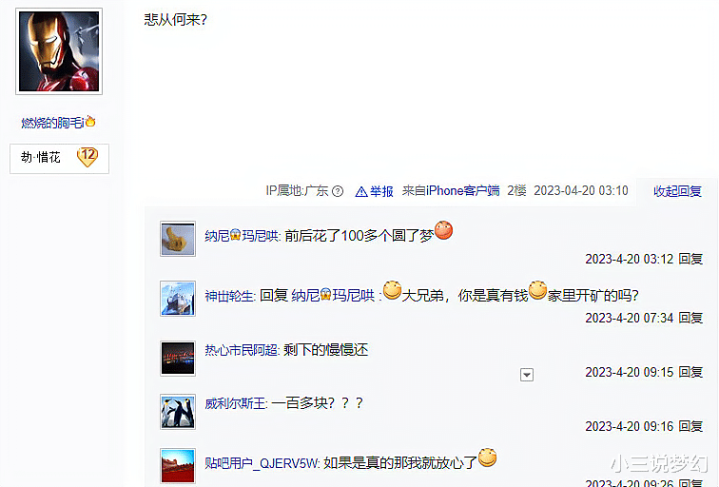Click the red landscape avatar of 贴吧用户_QJERV5W
The image size is (719, 487).
pyautogui.click(x=178, y=465)
